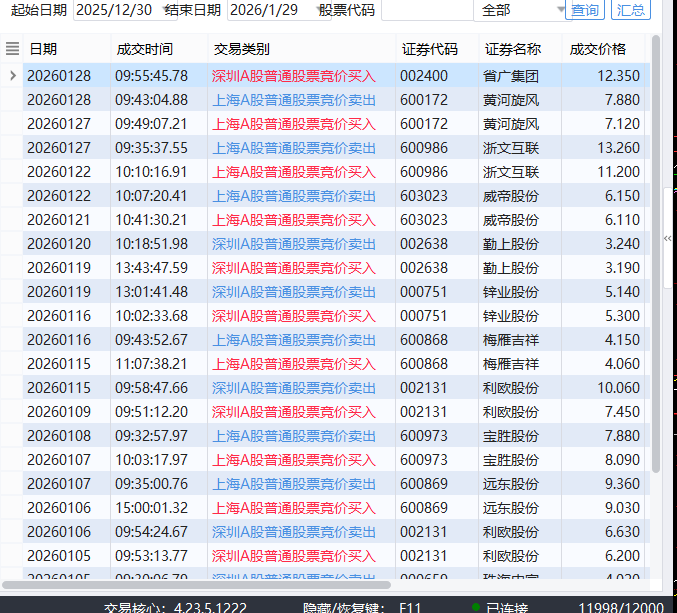The height and width of the screenshot is (613, 677).
Task: Select 黄河旋风 name cell dated 20260127
Action: [x=520, y=124]
